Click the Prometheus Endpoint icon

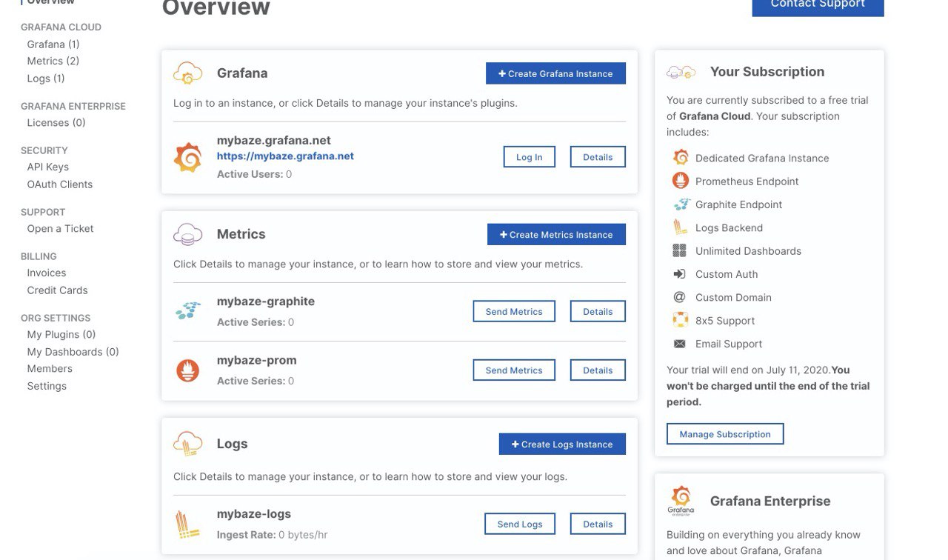(x=680, y=181)
